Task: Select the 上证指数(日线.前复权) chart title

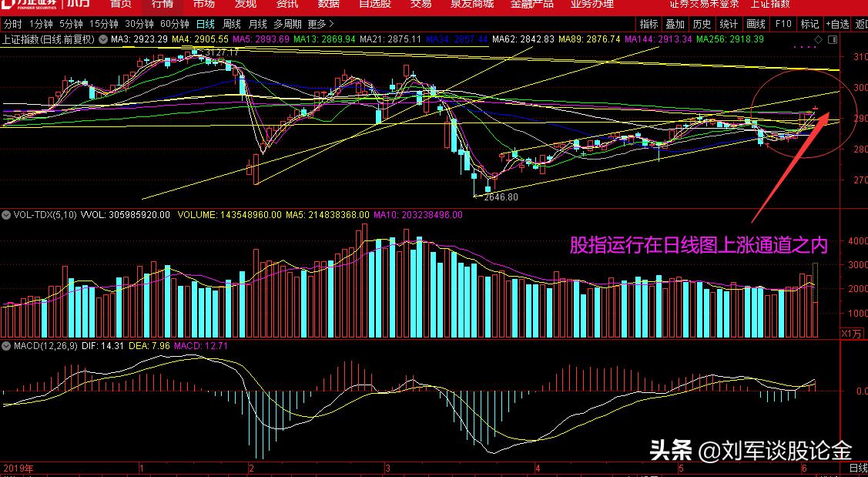Action: pos(49,39)
